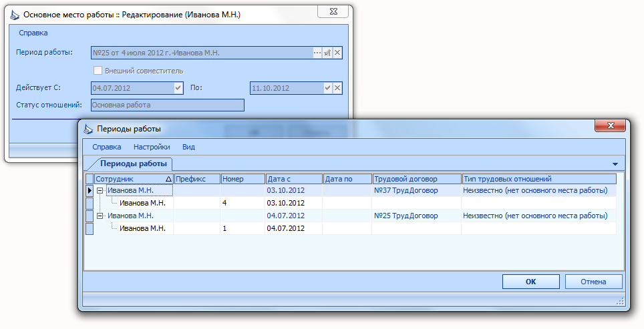The image size is (644, 329).
Task: Click the Статус отношений field
Action: coord(168,105)
